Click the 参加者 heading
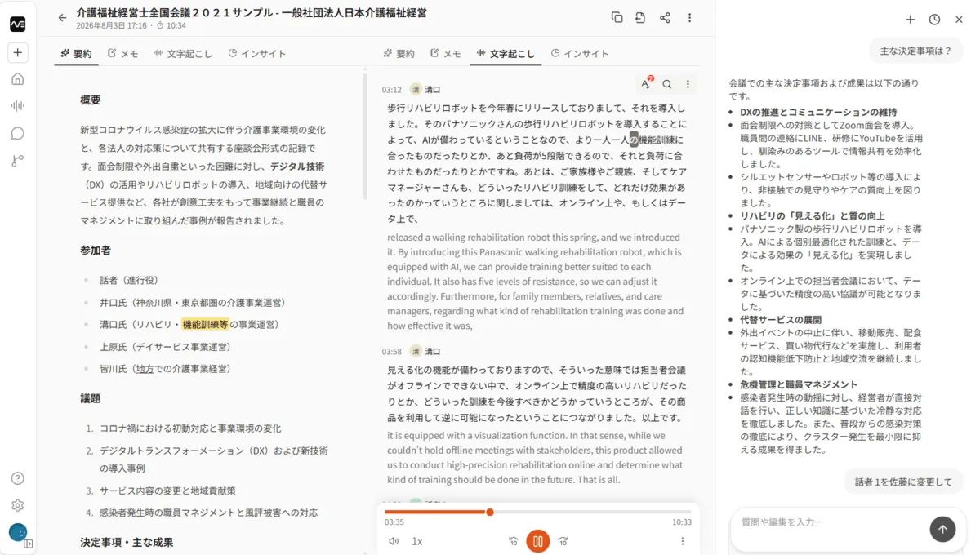This screenshot has width=980, height=555. point(96,251)
